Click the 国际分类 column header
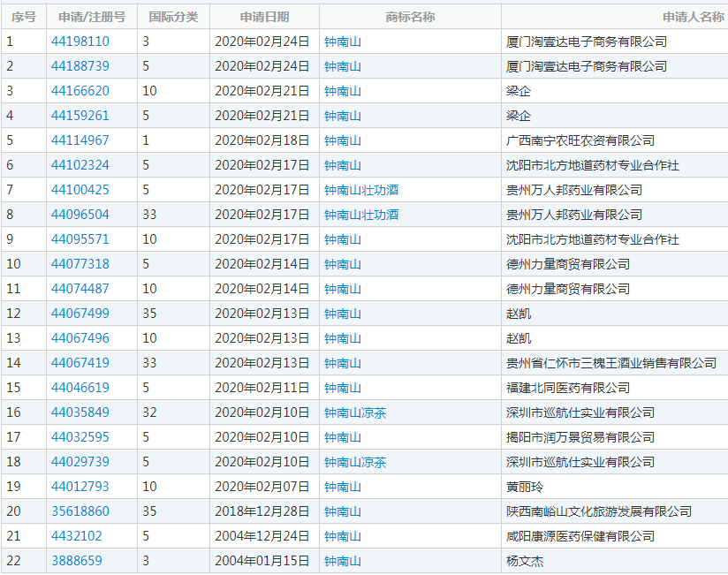Image resolution: width=728 pixels, height=575 pixels. click(x=173, y=17)
